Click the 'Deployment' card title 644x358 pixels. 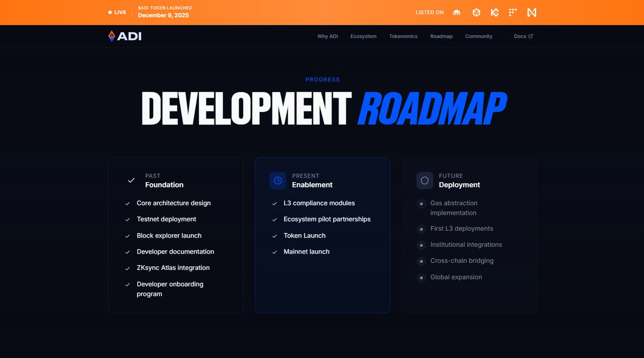459,185
